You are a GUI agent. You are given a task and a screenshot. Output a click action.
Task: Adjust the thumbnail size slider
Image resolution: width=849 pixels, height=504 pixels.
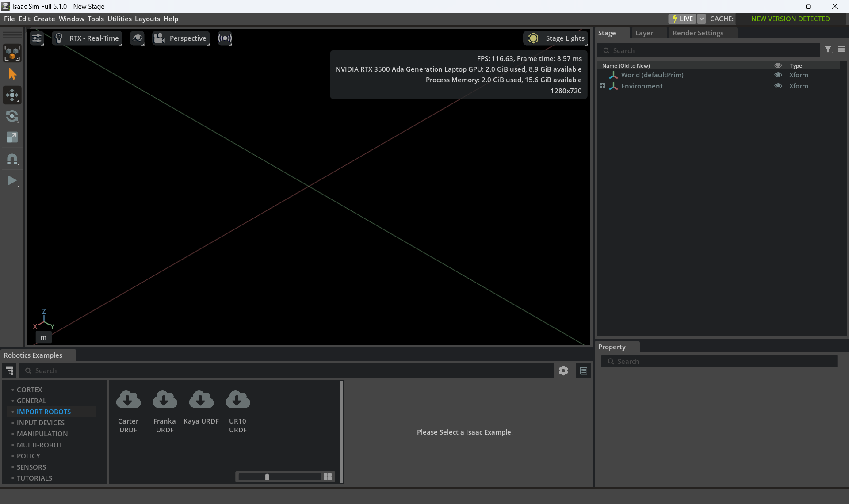[267, 477]
